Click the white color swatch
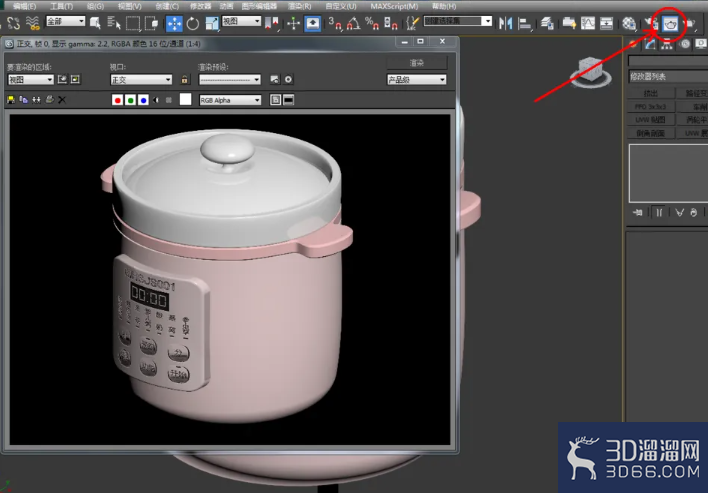708x493 pixels. [186, 99]
